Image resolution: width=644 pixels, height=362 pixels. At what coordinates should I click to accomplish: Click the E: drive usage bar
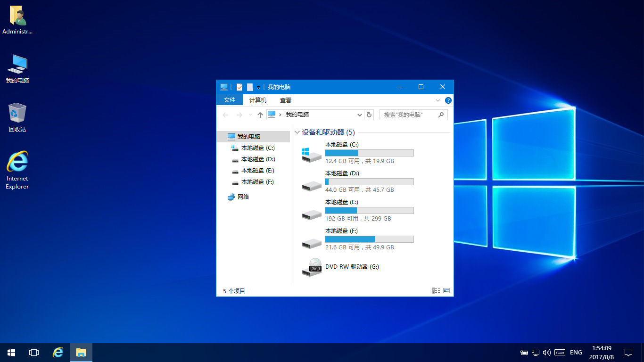point(369,210)
